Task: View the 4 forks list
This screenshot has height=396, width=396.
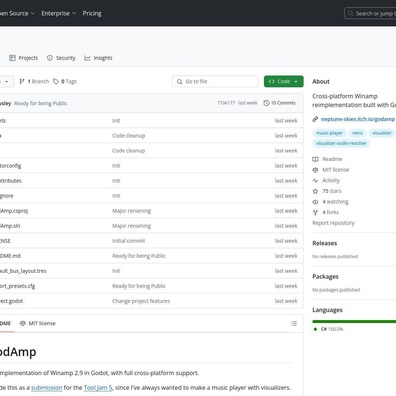Action: pyautogui.click(x=330, y=212)
